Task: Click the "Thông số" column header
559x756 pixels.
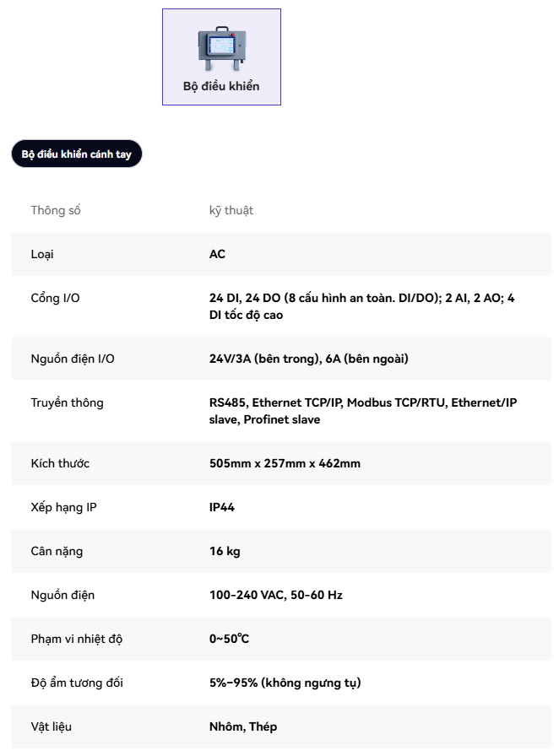Action: 56,210
